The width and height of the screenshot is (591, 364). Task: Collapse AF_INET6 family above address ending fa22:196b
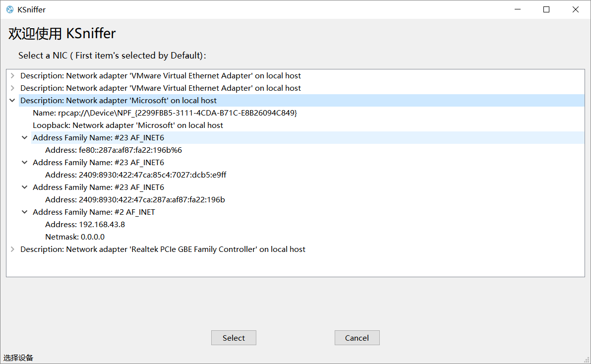coord(24,187)
